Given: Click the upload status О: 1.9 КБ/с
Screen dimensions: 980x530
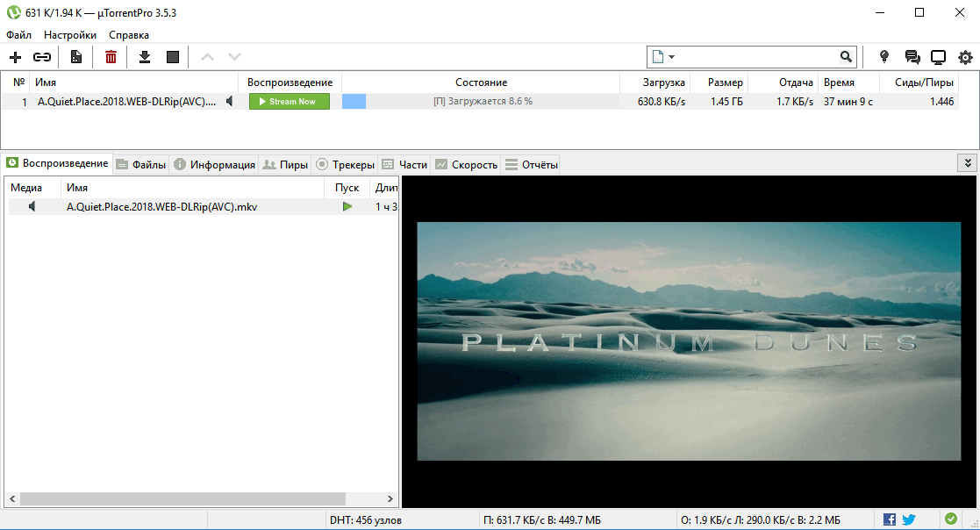Looking at the screenshot, I should click(761, 520).
